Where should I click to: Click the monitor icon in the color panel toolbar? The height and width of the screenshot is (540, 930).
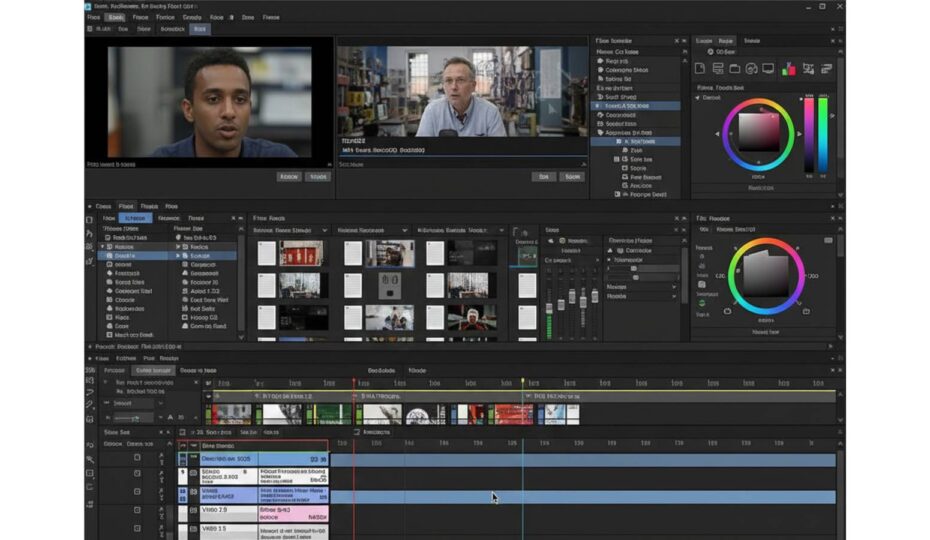click(768, 69)
